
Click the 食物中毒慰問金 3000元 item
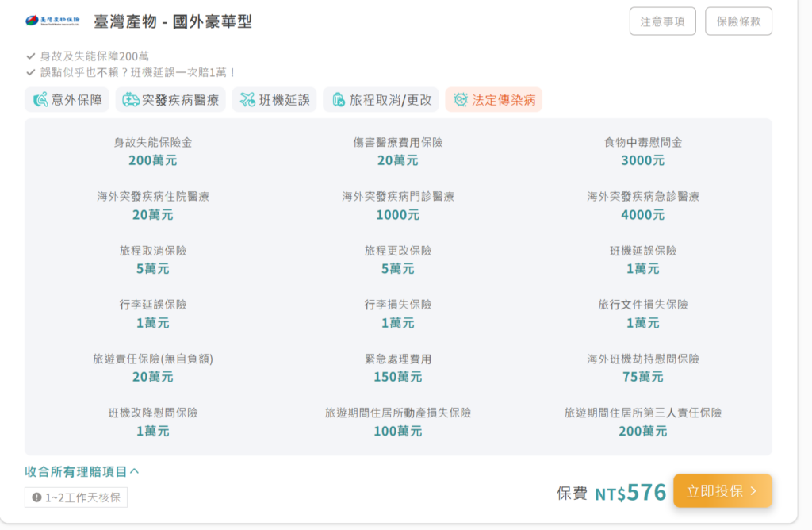(642, 152)
